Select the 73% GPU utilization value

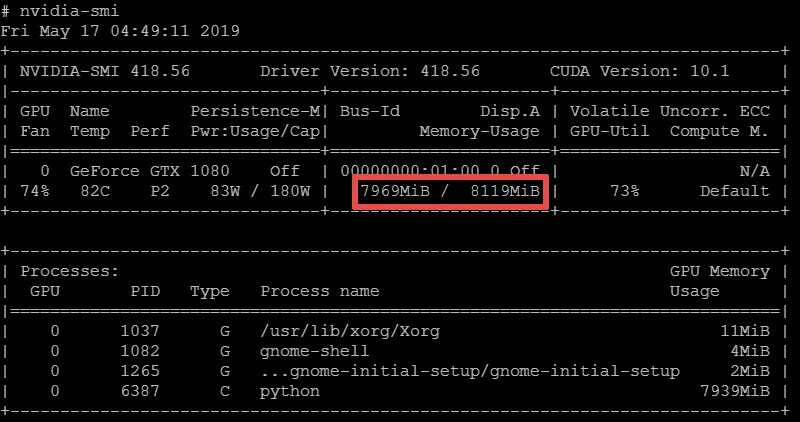pos(625,191)
